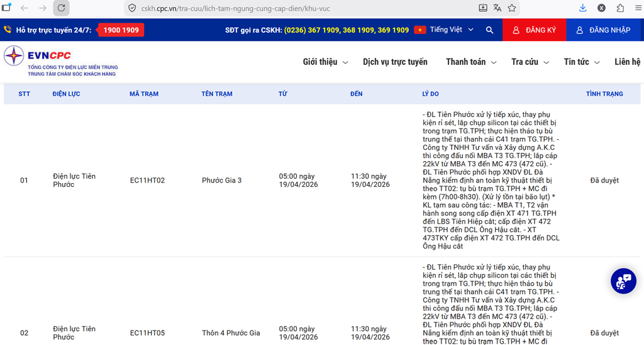Bookmark this page with the star icon
This screenshot has width=644, height=345.
pos(512,8)
